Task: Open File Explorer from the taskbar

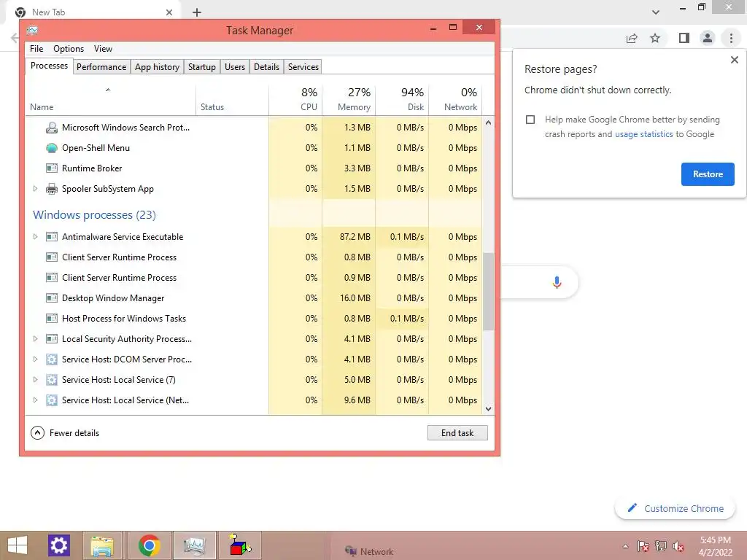Action: (x=102, y=545)
